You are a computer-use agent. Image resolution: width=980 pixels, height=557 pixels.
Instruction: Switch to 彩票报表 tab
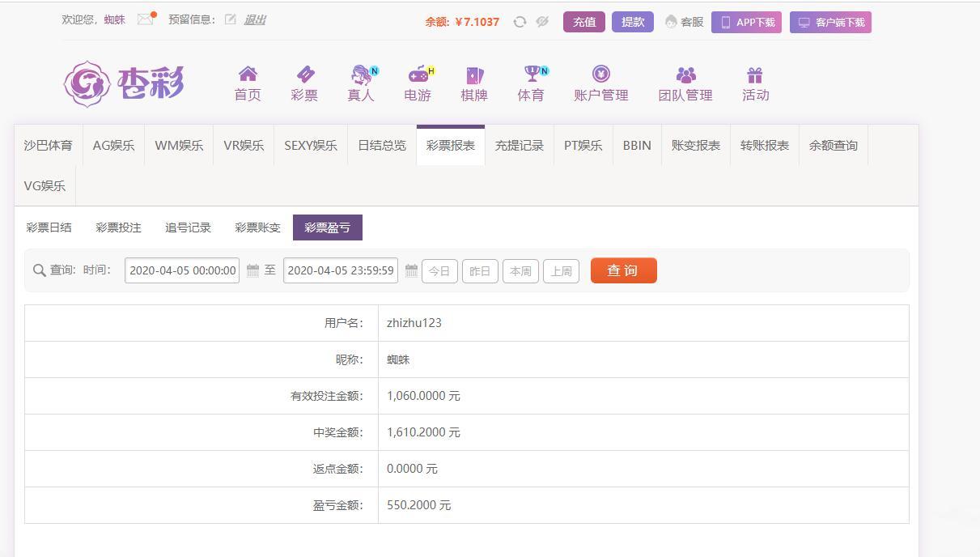point(451,145)
